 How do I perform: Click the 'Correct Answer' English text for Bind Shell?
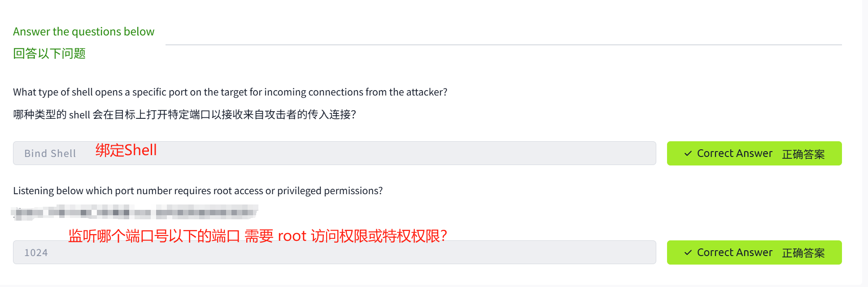(734, 153)
